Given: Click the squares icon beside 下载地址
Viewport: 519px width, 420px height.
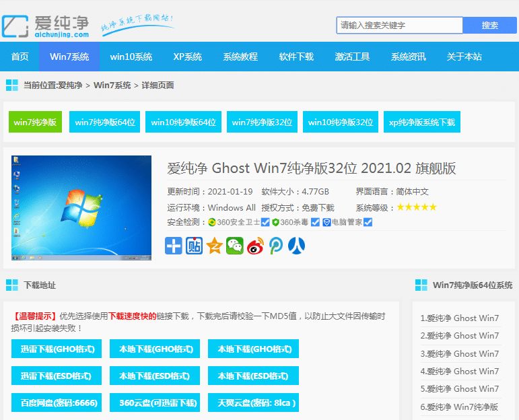Looking at the screenshot, I should [x=12, y=285].
